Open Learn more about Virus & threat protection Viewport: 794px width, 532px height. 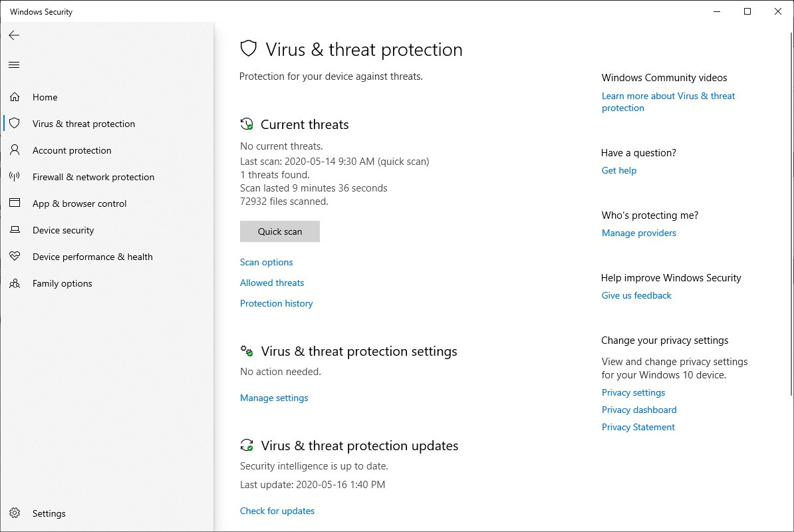(x=668, y=102)
